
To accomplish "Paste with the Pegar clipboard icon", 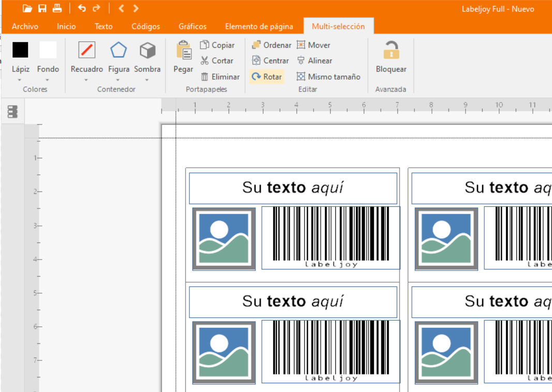I will coord(184,57).
